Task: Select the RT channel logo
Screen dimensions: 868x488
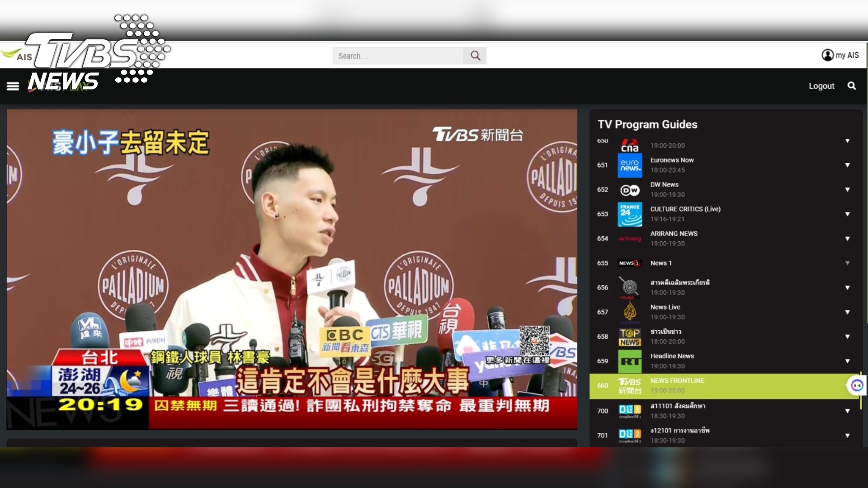Action: coord(630,361)
